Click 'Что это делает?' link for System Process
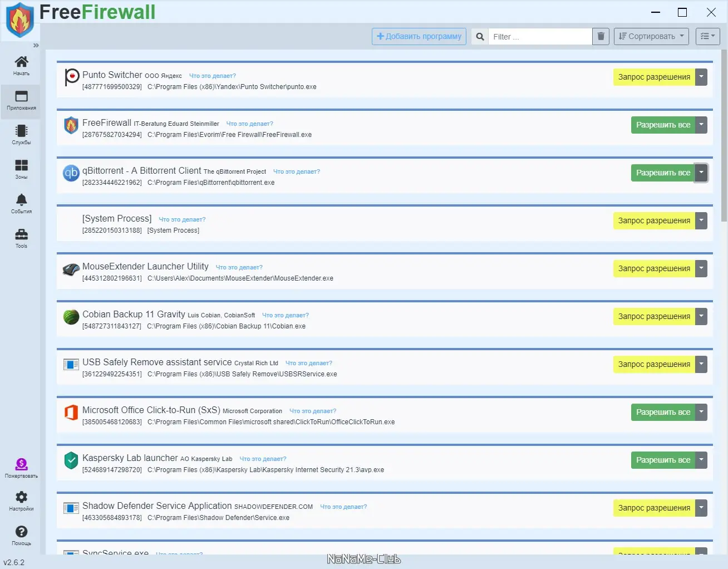 (x=182, y=220)
